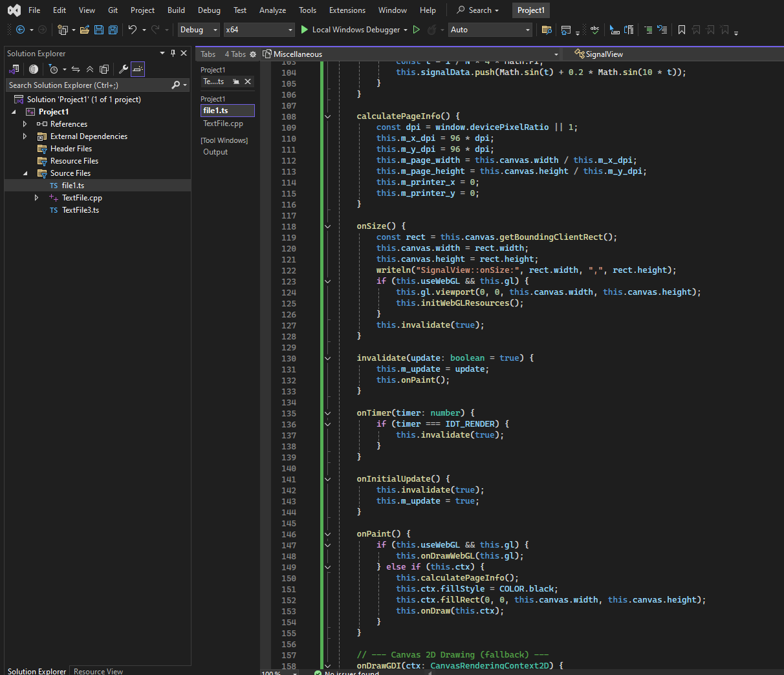Click the Search Solution Explorer field

pos(87,85)
